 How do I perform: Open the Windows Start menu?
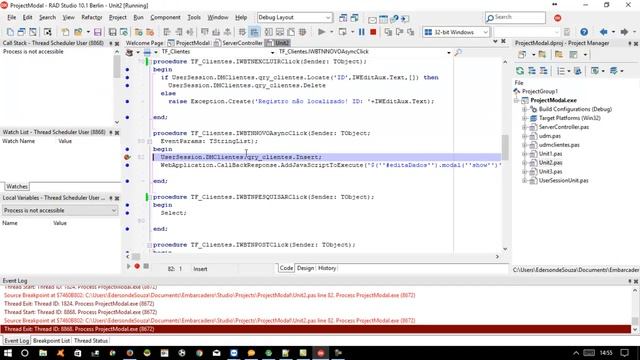(7, 353)
